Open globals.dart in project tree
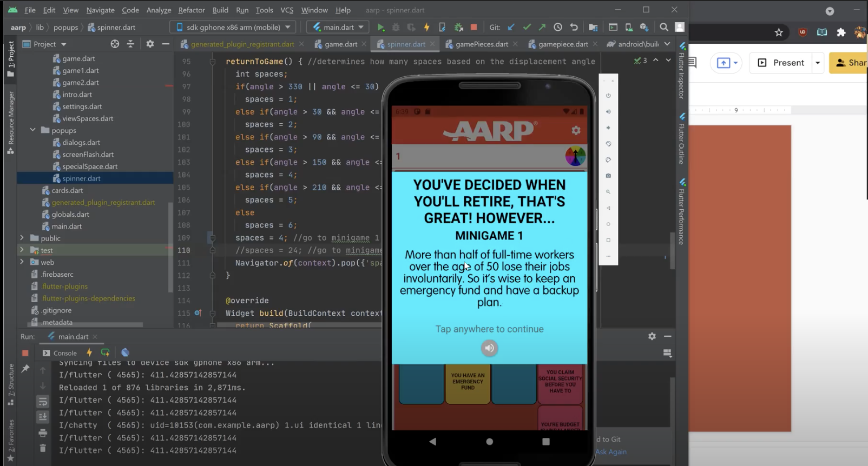This screenshot has width=868, height=466. click(x=70, y=214)
